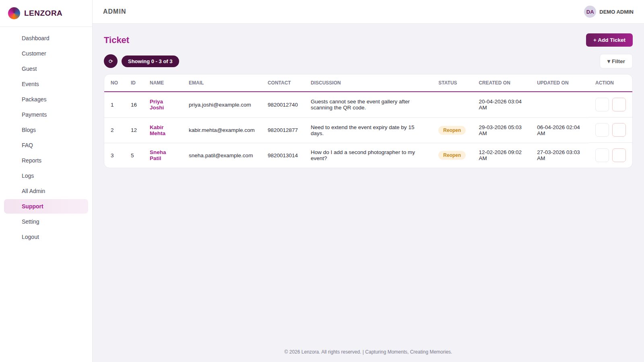Select email priya.joshi@example.com
The image size is (644, 362).
[220, 105]
